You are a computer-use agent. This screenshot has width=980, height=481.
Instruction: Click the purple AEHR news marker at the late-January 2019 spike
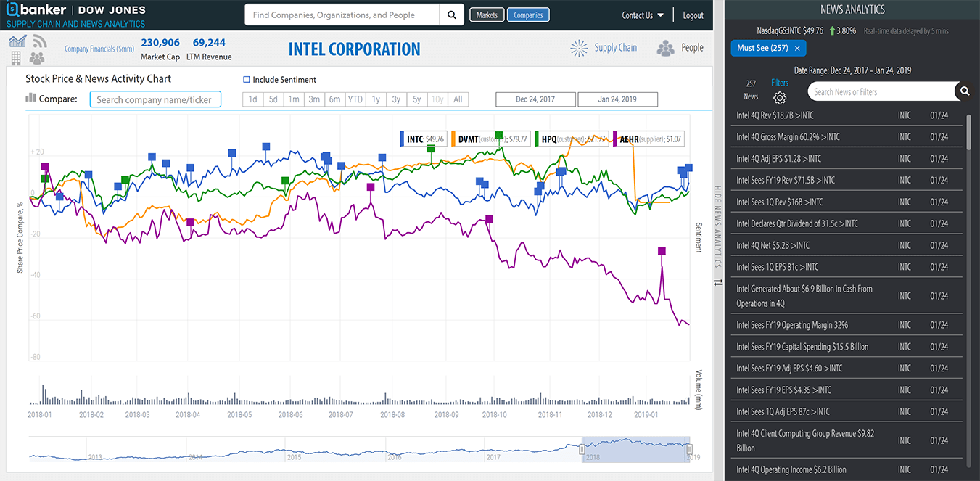coord(662,251)
